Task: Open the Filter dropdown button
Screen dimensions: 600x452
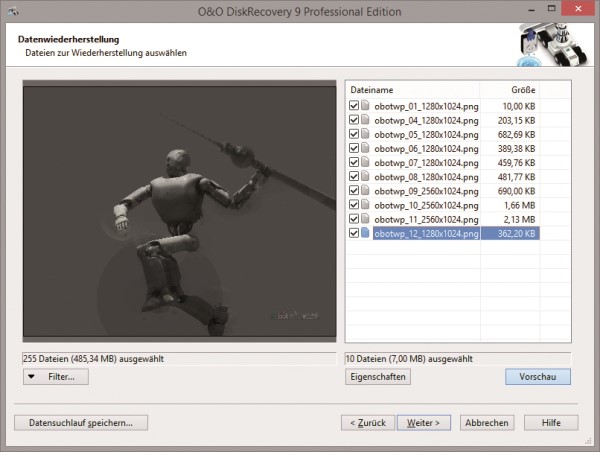Action: coord(55,377)
